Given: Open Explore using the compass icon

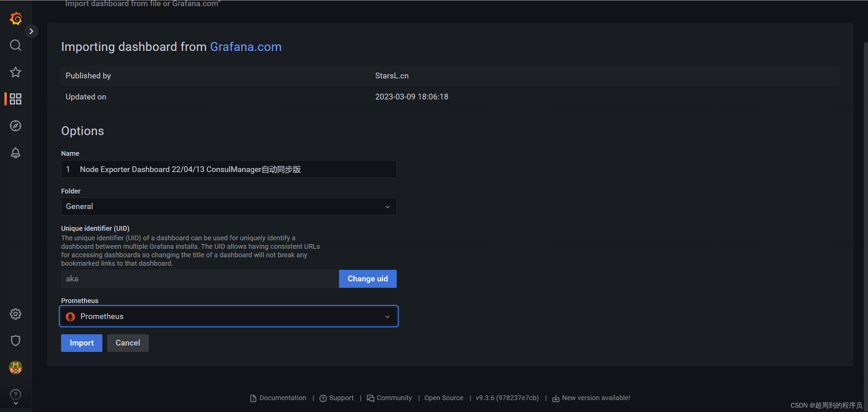Looking at the screenshot, I should (16, 126).
